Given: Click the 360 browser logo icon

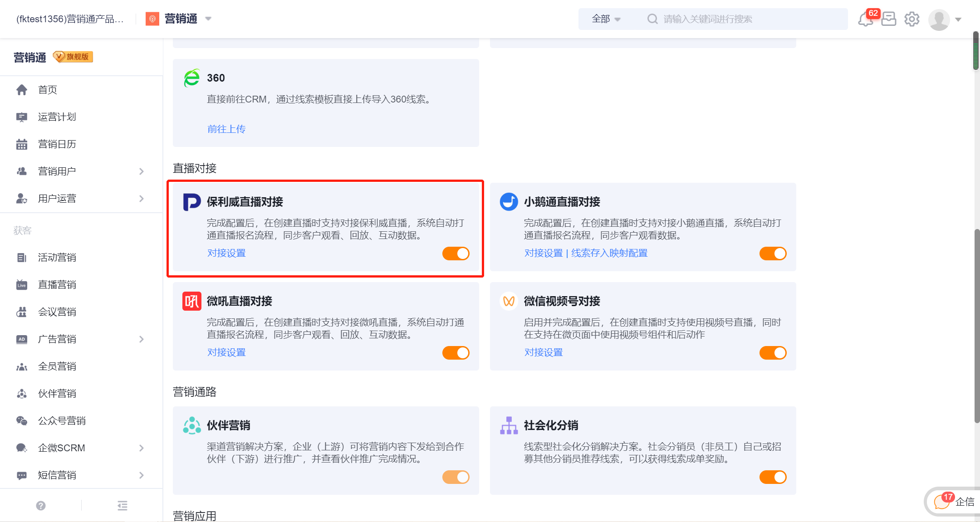Looking at the screenshot, I should coord(192,78).
